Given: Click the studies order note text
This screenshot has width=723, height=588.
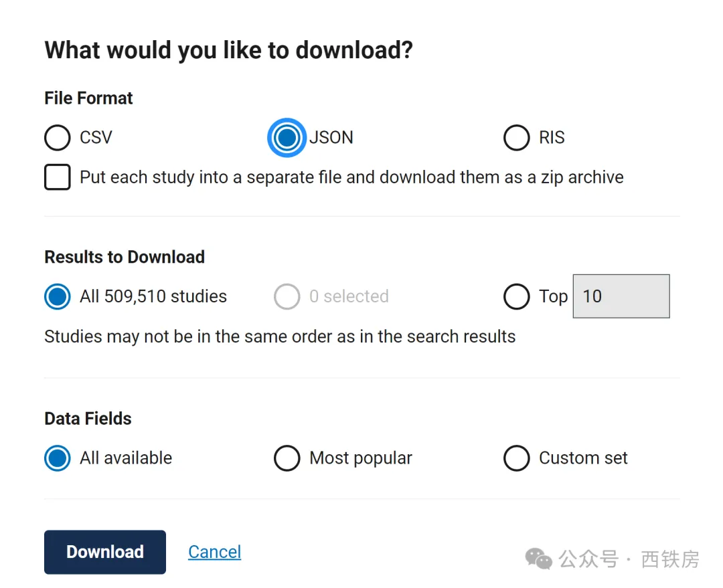Looking at the screenshot, I should point(280,336).
